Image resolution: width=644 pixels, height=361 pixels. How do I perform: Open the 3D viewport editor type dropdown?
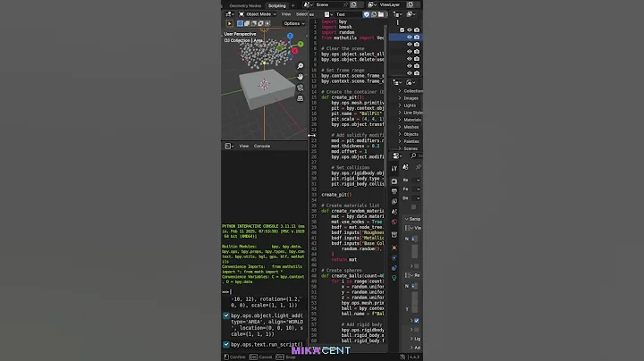(230, 14)
